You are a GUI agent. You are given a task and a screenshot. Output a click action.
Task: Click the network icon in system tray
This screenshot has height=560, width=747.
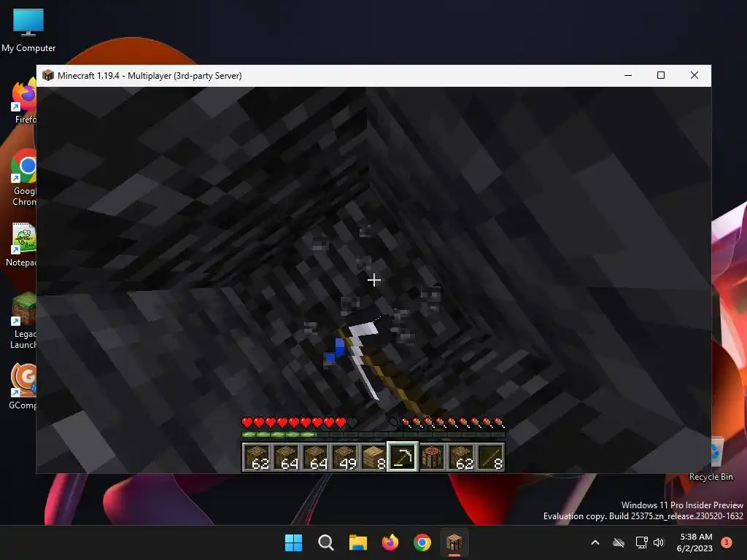tap(641, 542)
